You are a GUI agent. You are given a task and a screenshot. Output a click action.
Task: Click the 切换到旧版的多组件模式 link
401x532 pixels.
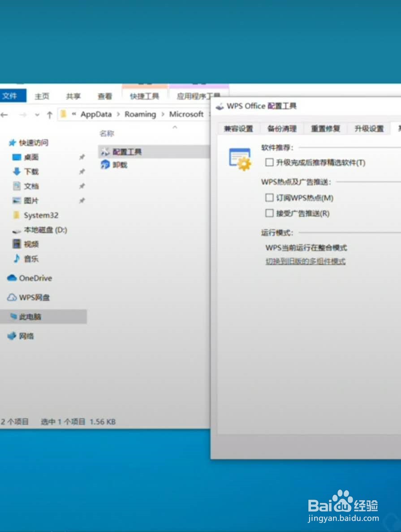pyautogui.click(x=306, y=261)
